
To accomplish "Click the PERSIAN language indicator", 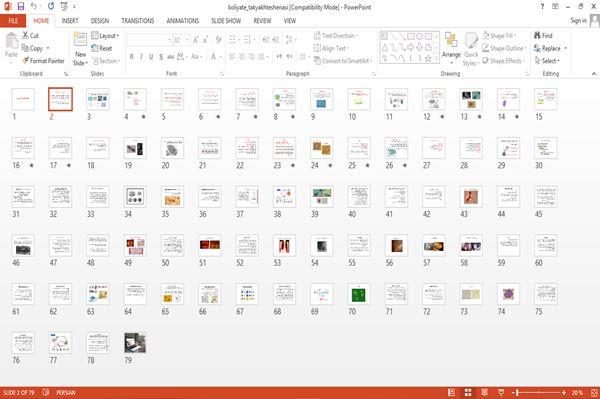I will 66,392.
